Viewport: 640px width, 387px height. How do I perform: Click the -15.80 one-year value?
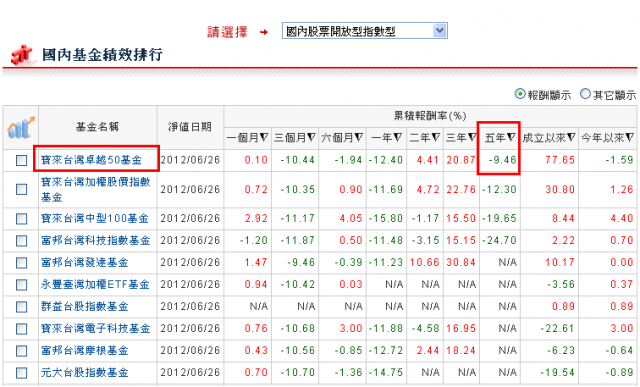tap(386, 218)
